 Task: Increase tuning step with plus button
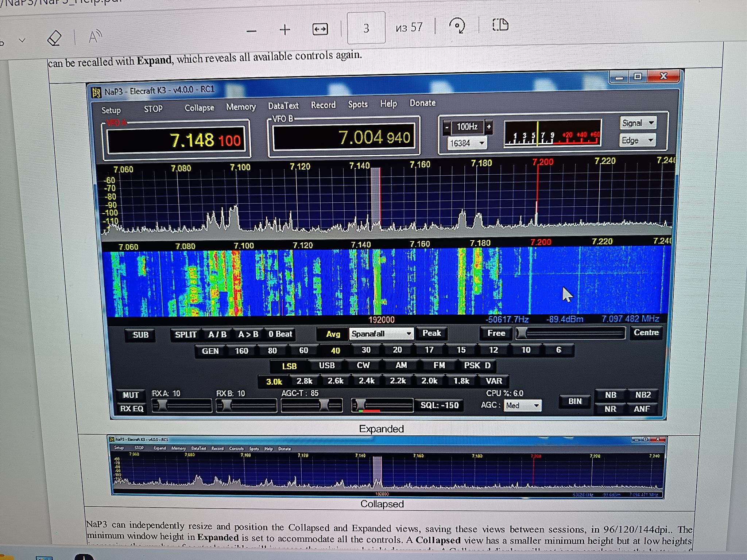click(489, 127)
